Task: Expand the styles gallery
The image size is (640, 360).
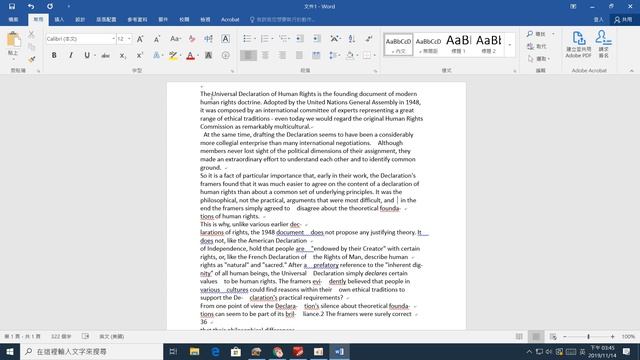Action: coord(509,44)
